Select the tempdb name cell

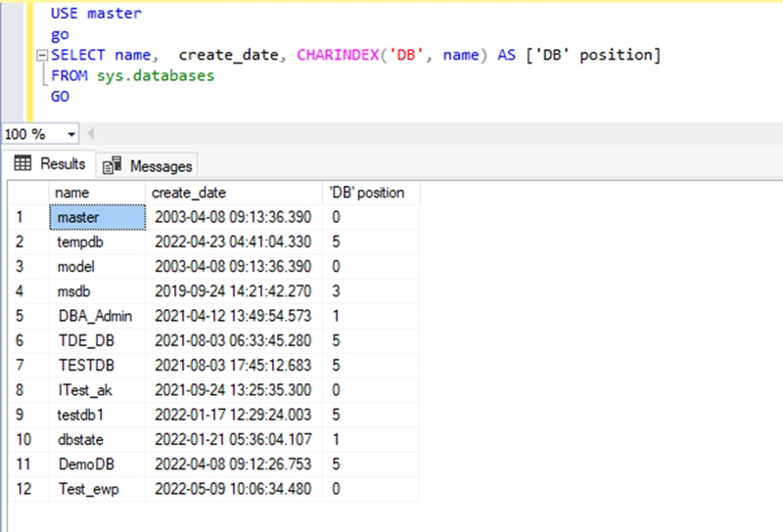point(97,243)
